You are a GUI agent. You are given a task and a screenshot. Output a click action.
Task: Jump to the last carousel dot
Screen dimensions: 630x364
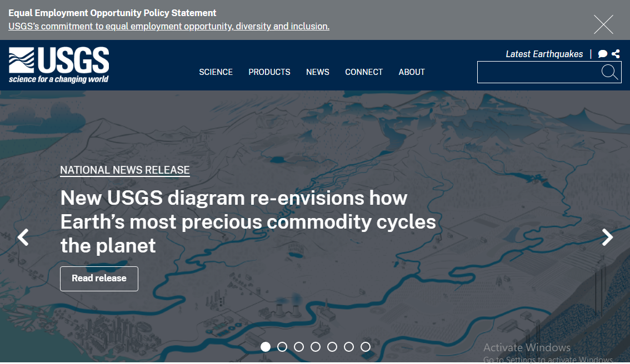coord(366,347)
